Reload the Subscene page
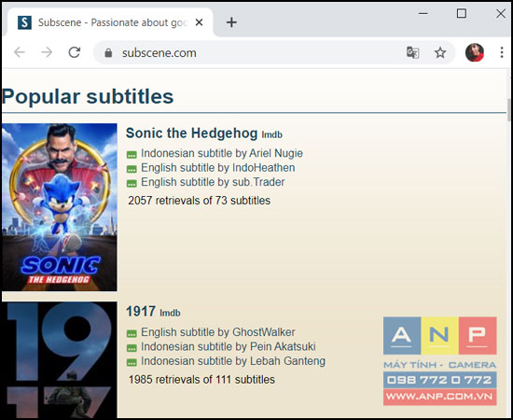 pos(75,52)
